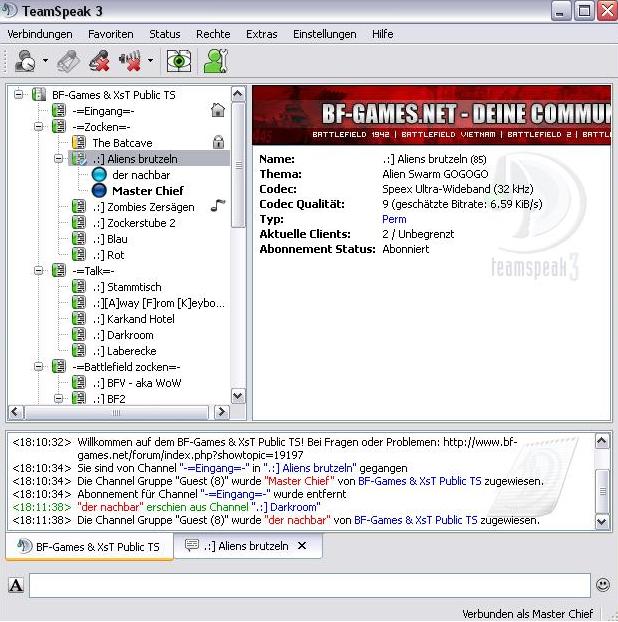Click the paperclip subscribe toolbar icon

click(69, 61)
